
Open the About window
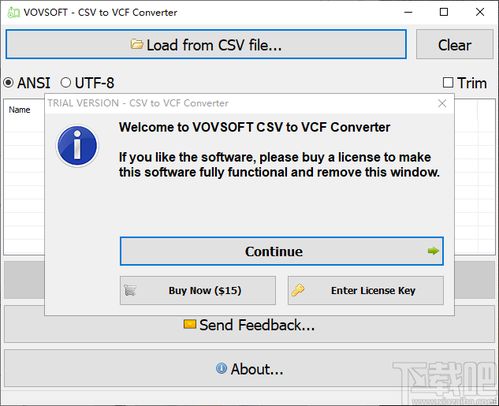(249, 368)
